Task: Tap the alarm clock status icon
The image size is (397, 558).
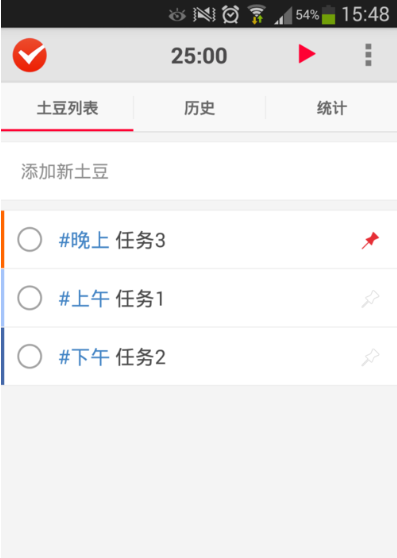Action: click(x=231, y=15)
